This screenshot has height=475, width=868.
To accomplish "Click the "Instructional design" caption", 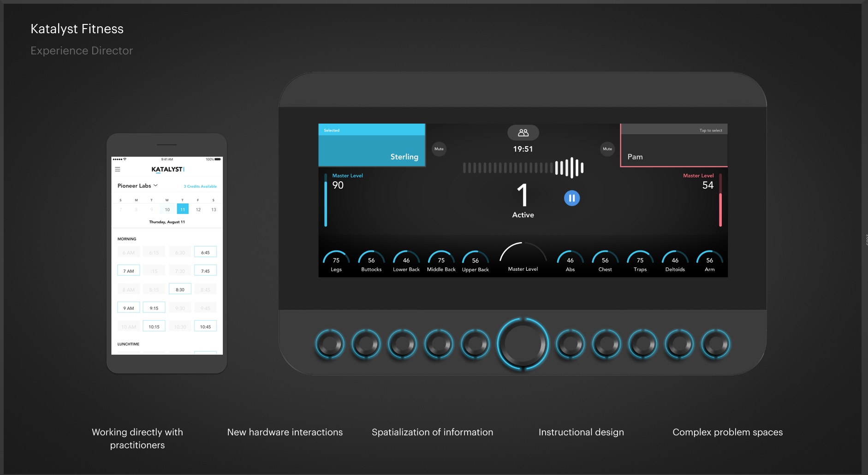I will click(x=581, y=432).
